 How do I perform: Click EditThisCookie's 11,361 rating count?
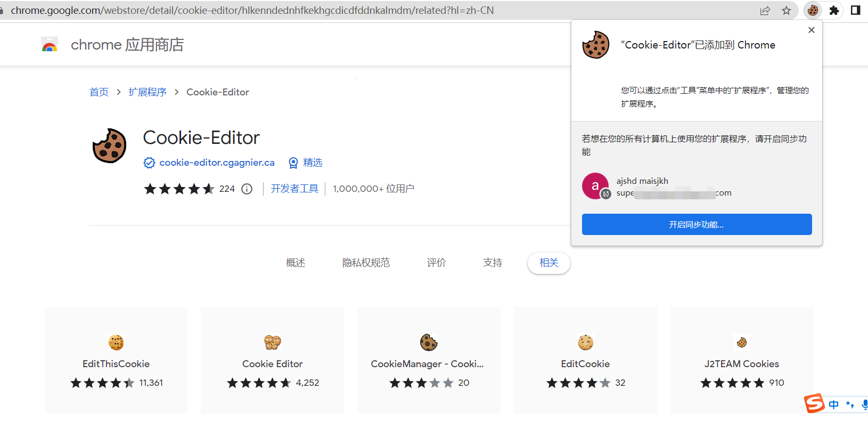tap(151, 383)
